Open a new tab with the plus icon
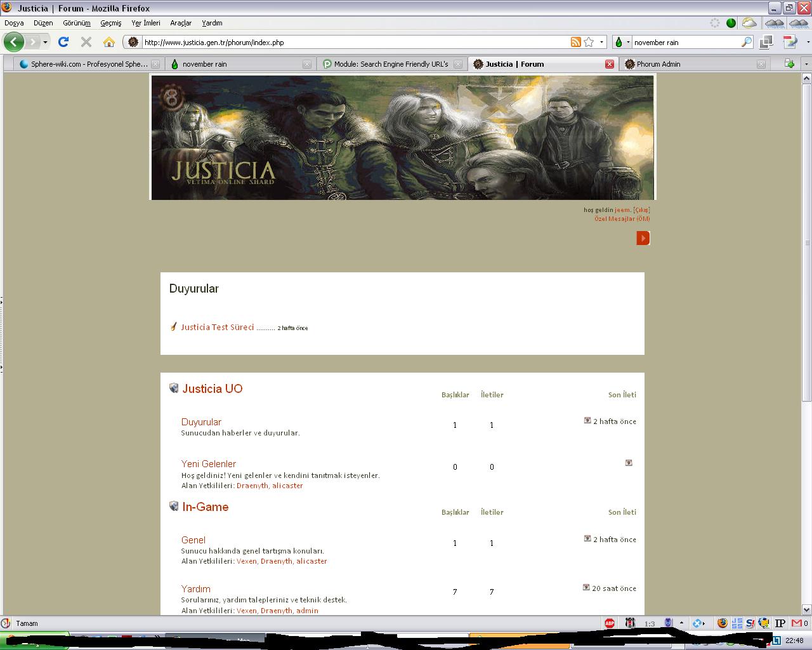The image size is (812, 650). (x=789, y=63)
